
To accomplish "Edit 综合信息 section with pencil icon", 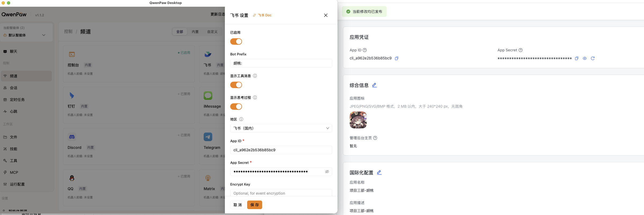I will point(374,85).
